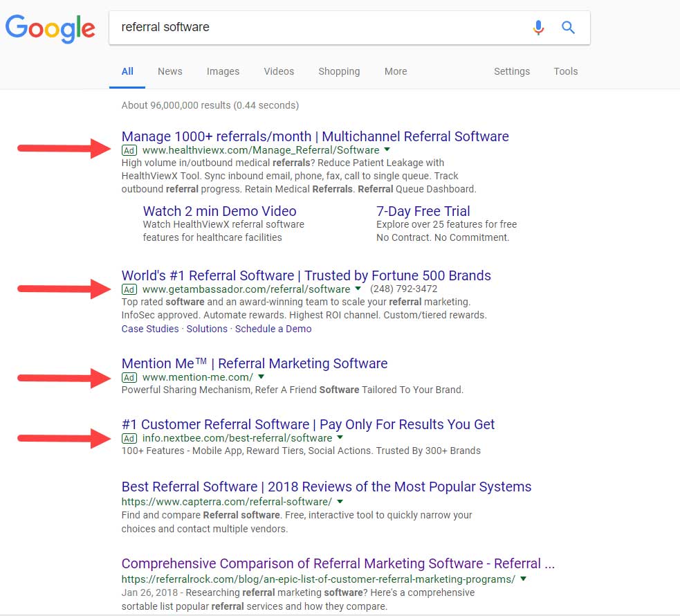Viewport: 680px width, 616px height.
Task: Click the www.mention-me.com/ URL text
Action: click(198, 377)
